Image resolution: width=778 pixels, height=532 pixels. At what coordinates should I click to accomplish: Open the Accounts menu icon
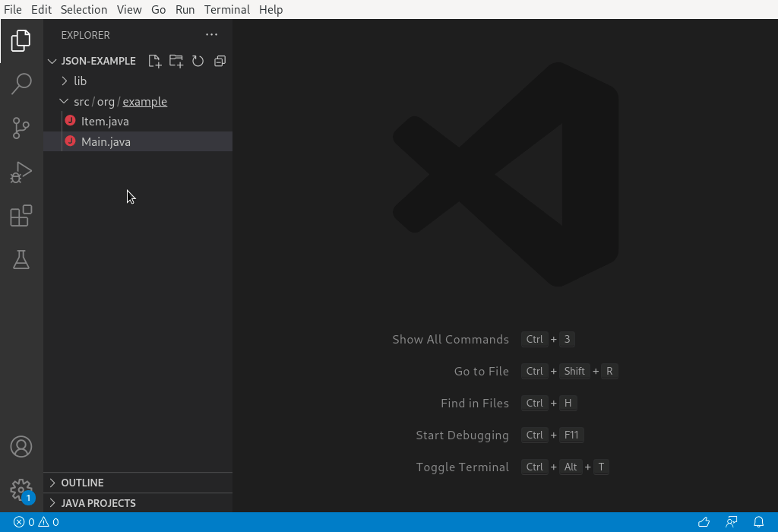[x=21, y=447]
